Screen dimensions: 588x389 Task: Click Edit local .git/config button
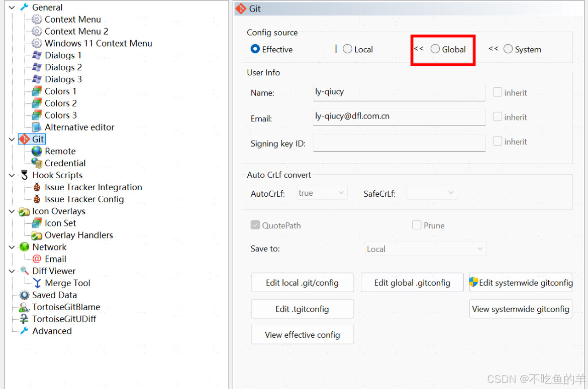[302, 283]
